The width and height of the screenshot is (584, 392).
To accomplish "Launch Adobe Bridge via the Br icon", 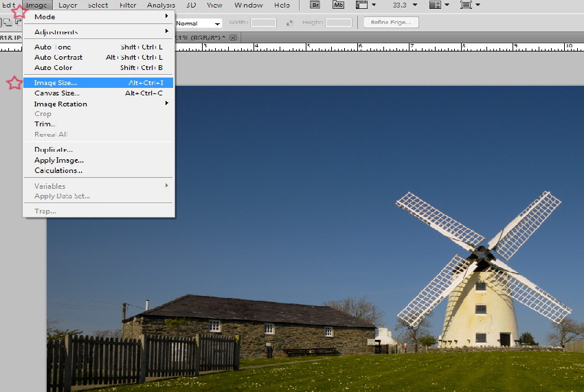I will [x=315, y=5].
